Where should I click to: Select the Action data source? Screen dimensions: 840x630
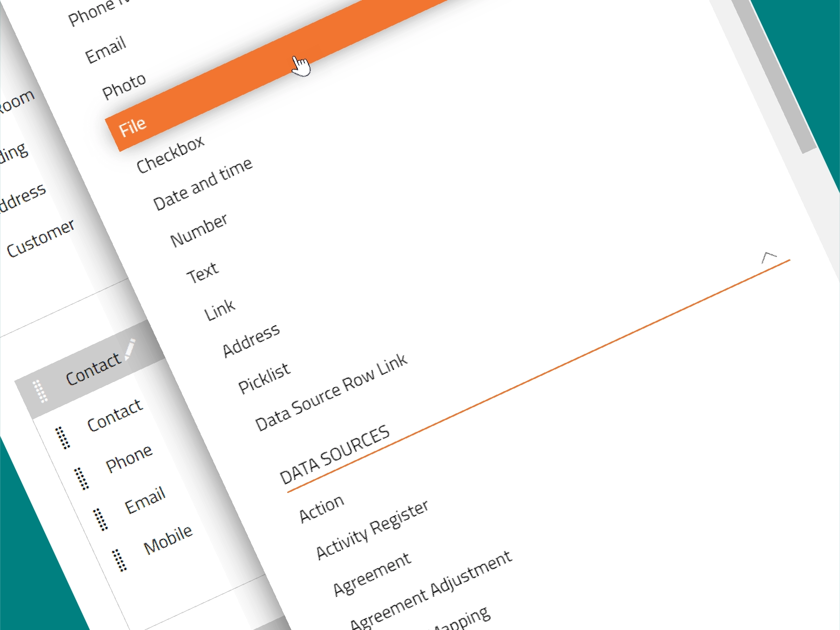[x=321, y=508]
